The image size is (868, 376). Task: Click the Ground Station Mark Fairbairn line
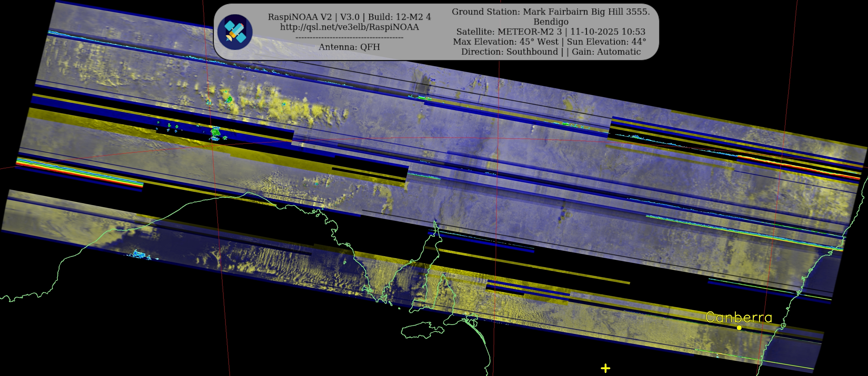551,12
